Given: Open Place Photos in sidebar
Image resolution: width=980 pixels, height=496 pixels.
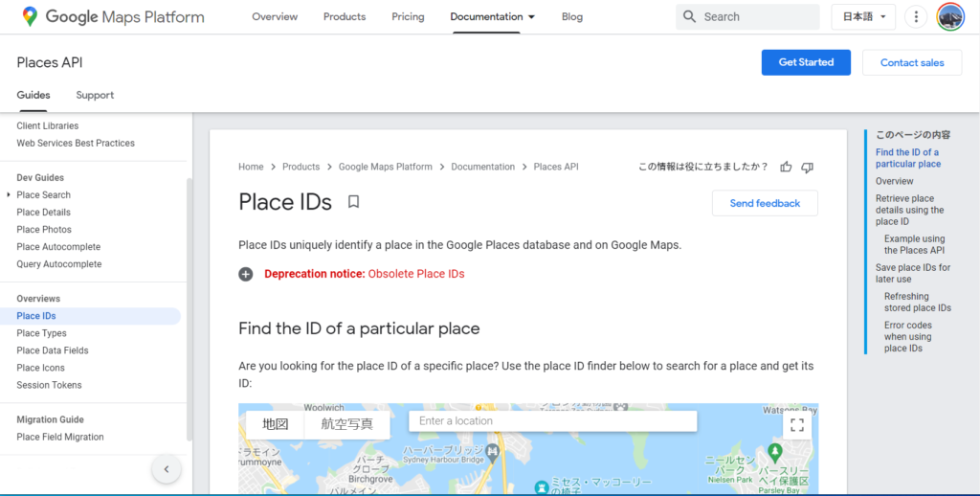Looking at the screenshot, I should pyautogui.click(x=44, y=230).
